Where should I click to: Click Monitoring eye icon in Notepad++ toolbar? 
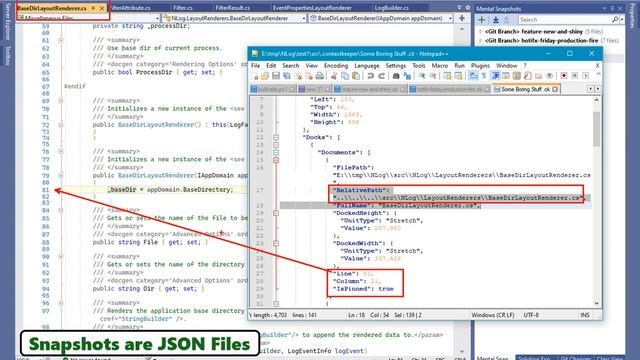[x=549, y=76]
